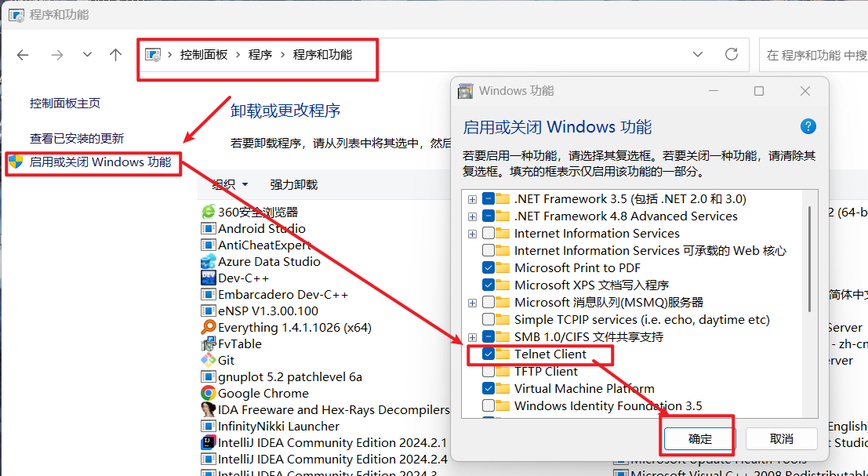This screenshot has height=476, width=868.
Task: Open the address bar history dropdown
Action: point(698,54)
